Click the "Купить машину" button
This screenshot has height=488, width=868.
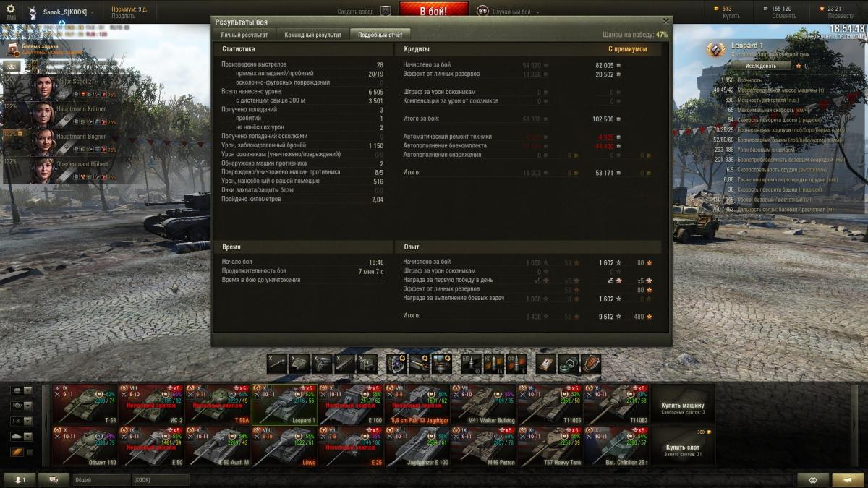coord(683,404)
